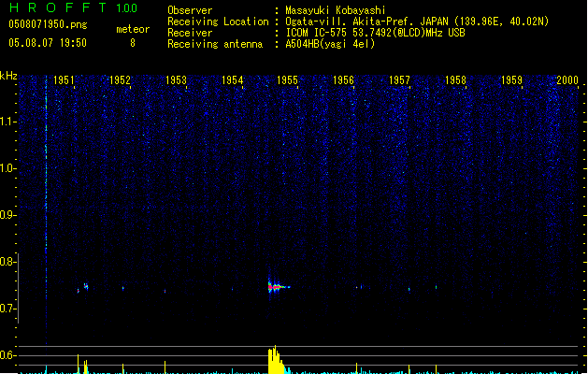The height and width of the screenshot is (374, 588).
Task: Click the receiving location Ogata-vill. Akita-Pref. text
Action: coord(366,22)
